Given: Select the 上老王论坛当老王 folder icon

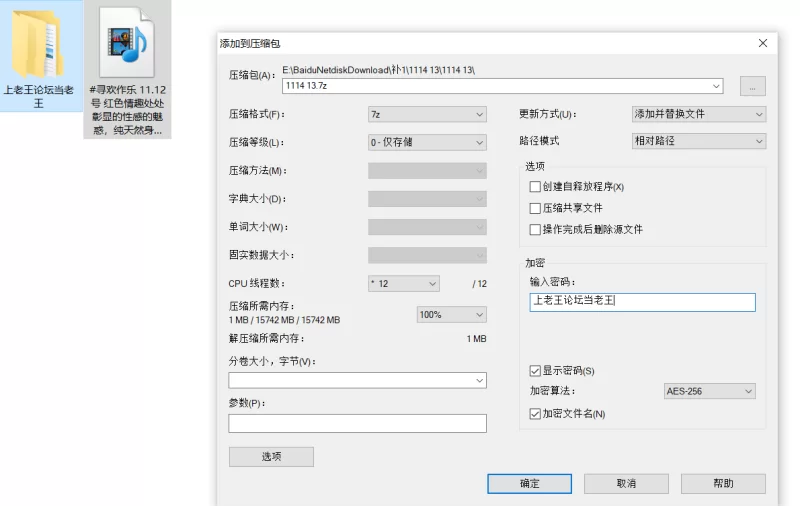Looking at the screenshot, I should (x=38, y=45).
